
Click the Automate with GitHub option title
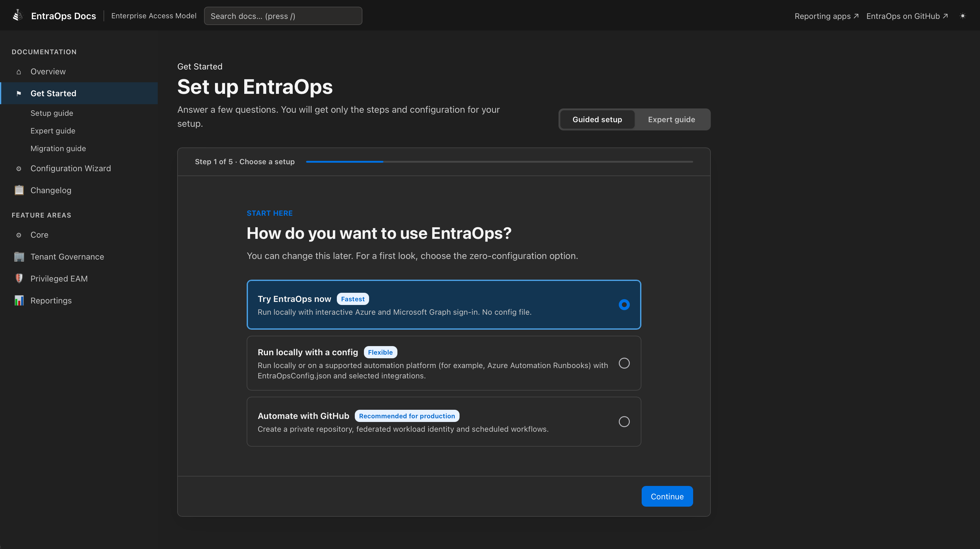tap(303, 416)
